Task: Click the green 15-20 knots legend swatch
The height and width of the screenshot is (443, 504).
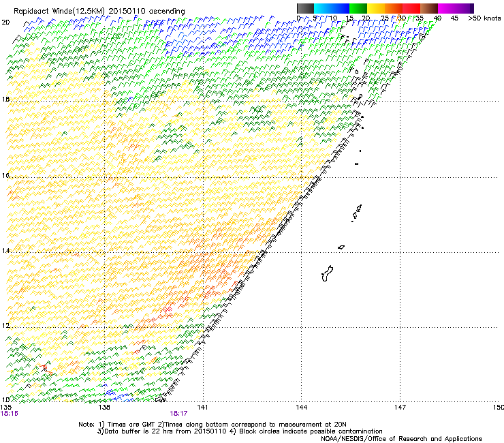Action: [x=358, y=8]
